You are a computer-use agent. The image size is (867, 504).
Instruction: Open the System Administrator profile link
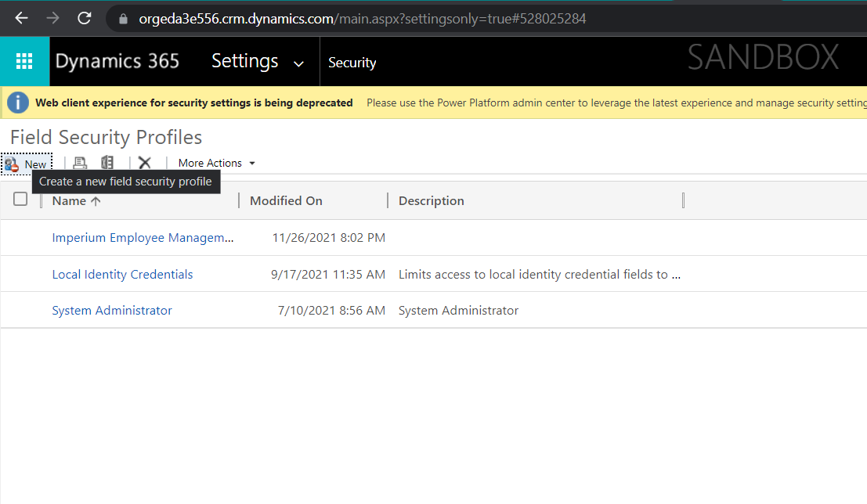click(112, 311)
